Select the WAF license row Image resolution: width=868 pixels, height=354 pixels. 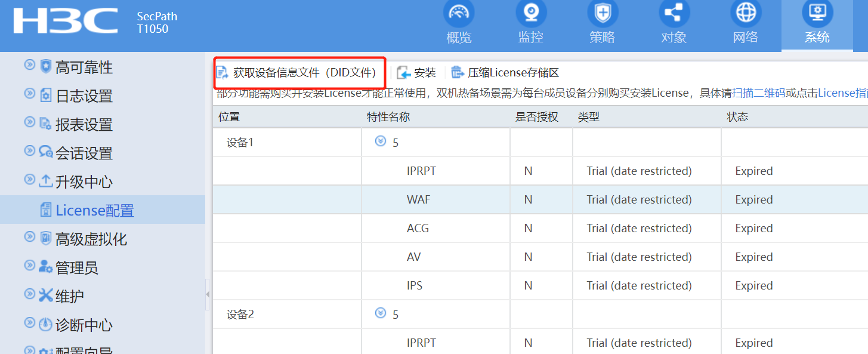click(418, 200)
